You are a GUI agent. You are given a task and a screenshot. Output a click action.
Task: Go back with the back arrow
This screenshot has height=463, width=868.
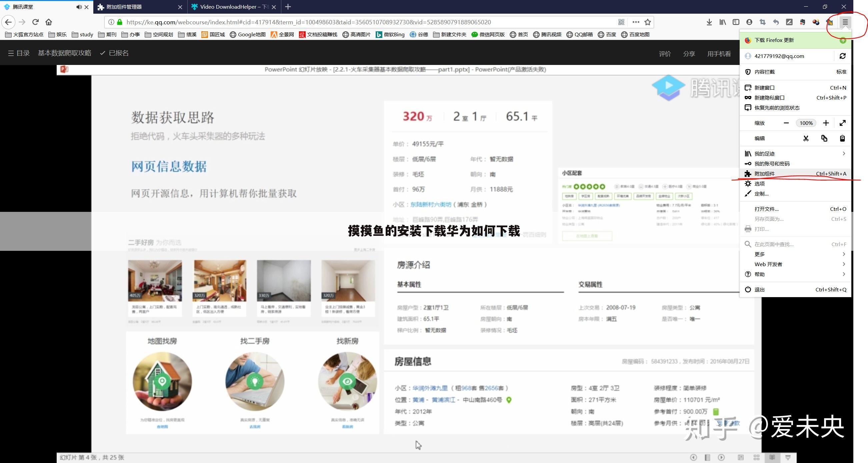(8, 22)
